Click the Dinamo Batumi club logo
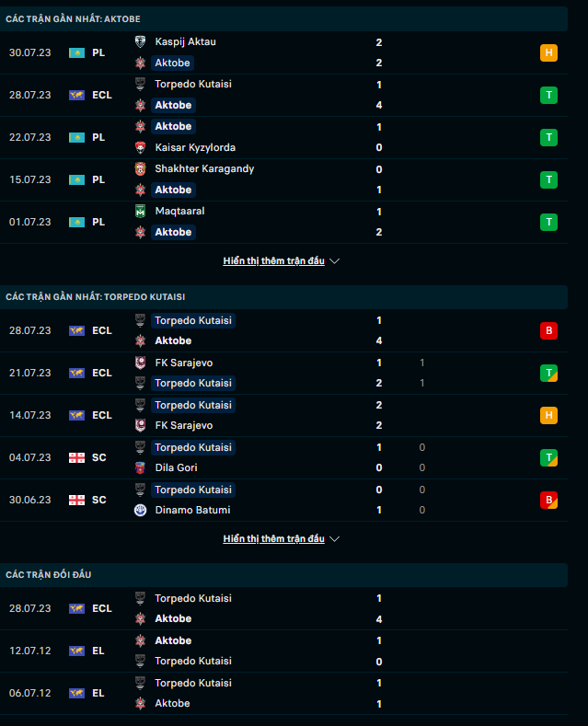 (x=140, y=510)
